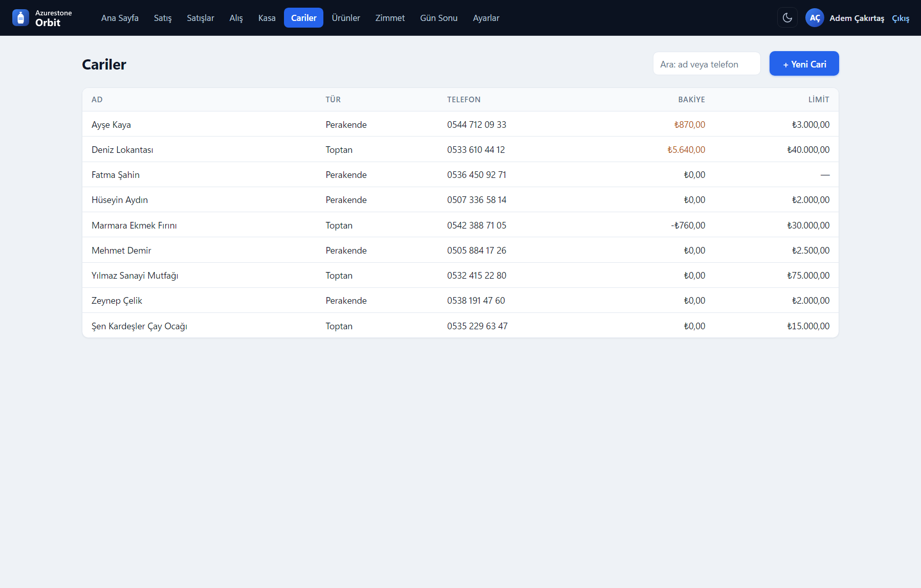The image size is (921, 588).
Task: Click the BAKİYE column header
Action: click(692, 100)
